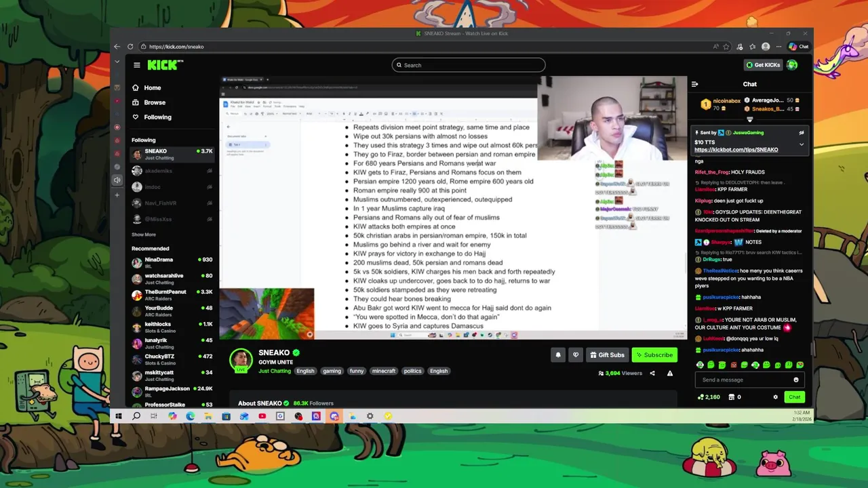Report stream using warning triangle icon

(670, 373)
